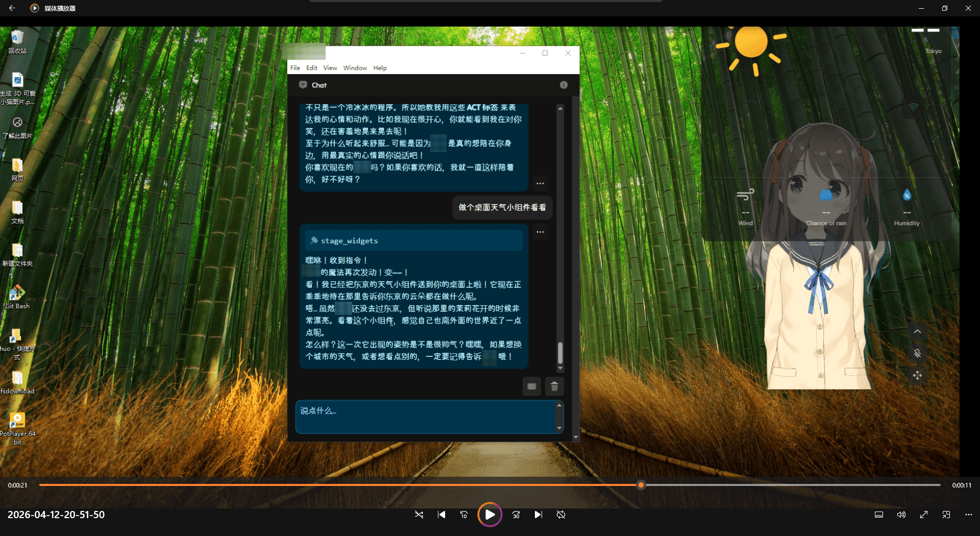Click the move character handle icon
This screenshot has height=536, width=980.
click(x=917, y=376)
